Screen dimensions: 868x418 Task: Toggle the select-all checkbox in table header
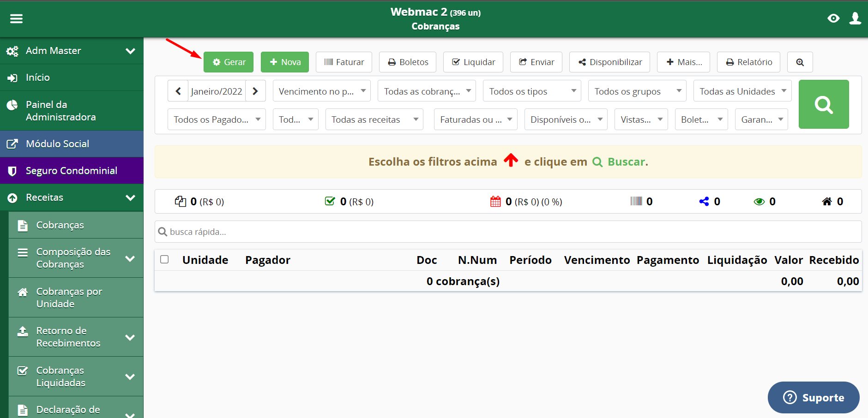pyautogui.click(x=164, y=259)
